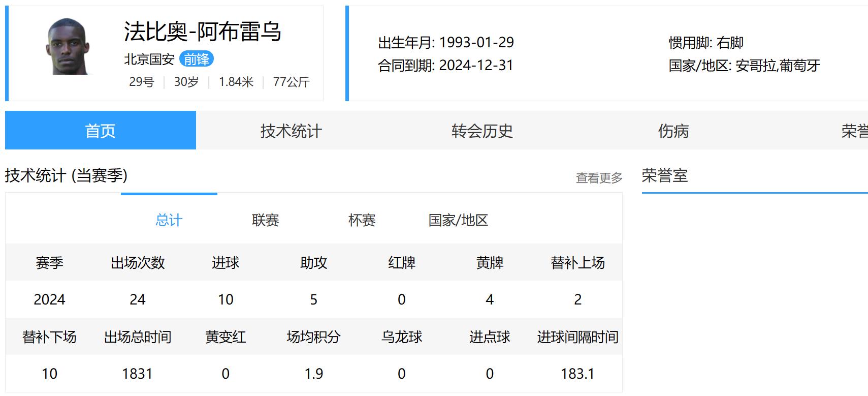Click the 替补下场 column header
Image resolution: width=868 pixels, height=396 pixels.
49,337
